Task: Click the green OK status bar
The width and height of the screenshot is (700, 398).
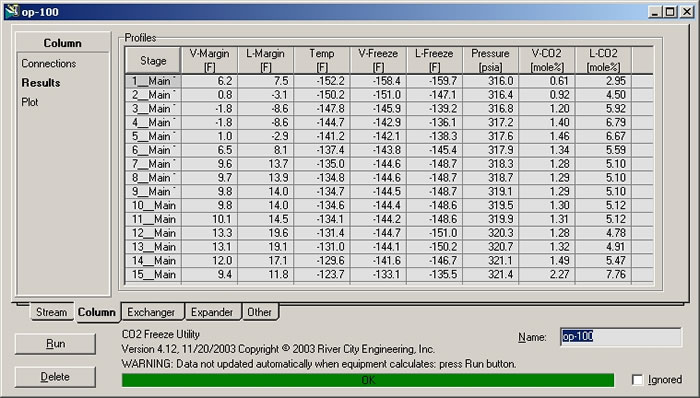Action: [x=368, y=380]
